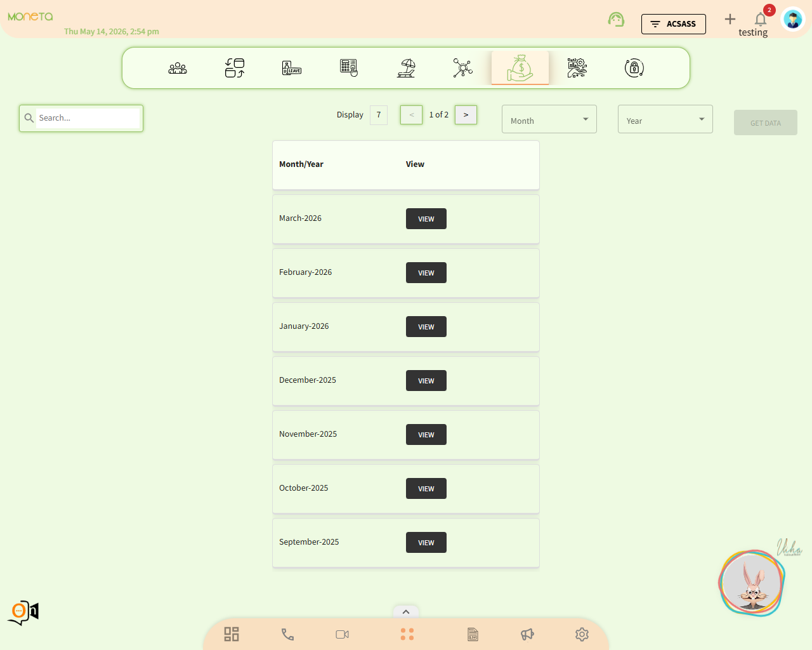Click the GET DATA button
The height and width of the screenshot is (650, 812).
click(x=766, y=123)
